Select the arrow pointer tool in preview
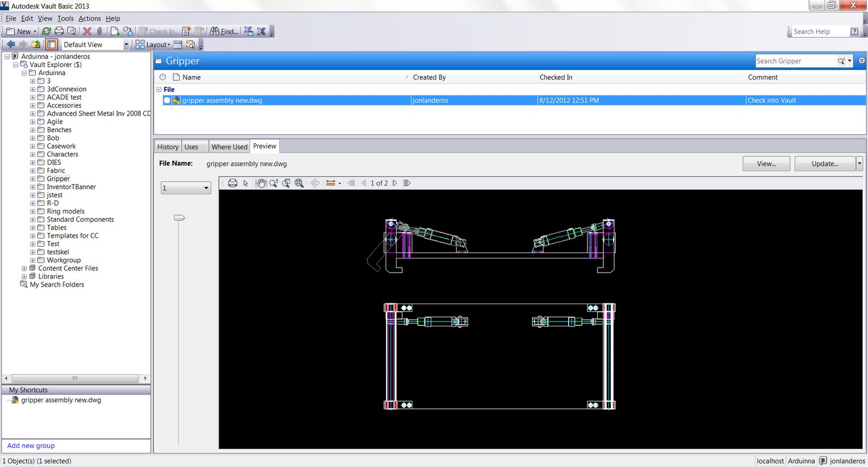The image size is (868, 467). (x=246, y=183)
